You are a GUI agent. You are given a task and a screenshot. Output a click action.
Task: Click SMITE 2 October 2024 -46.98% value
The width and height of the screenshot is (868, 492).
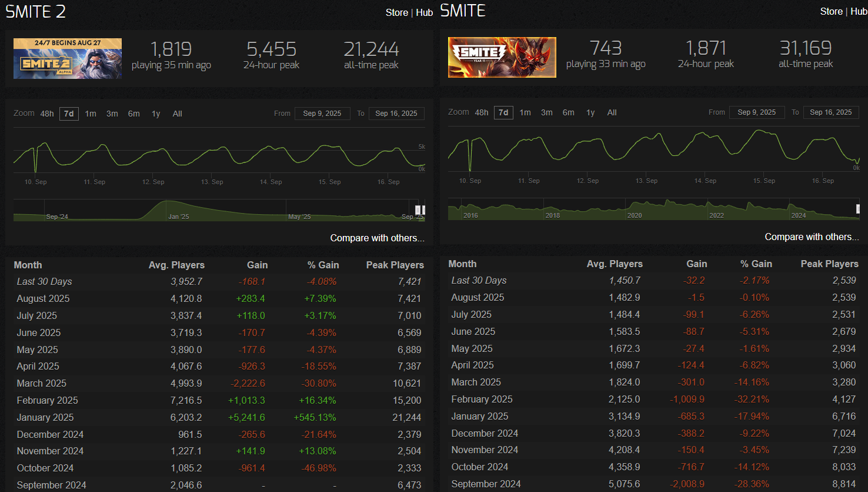click(x=318, y=468)
